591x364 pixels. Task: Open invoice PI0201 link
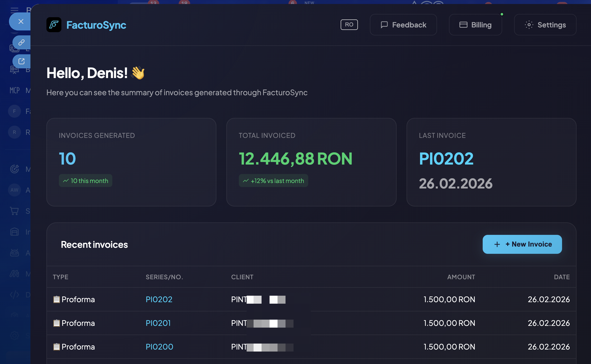(x=158, y=323)
